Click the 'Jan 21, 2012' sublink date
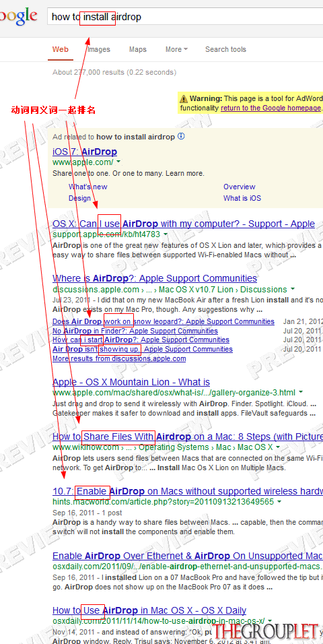Screen dimensions: 323x644 [x=303, y=321]
